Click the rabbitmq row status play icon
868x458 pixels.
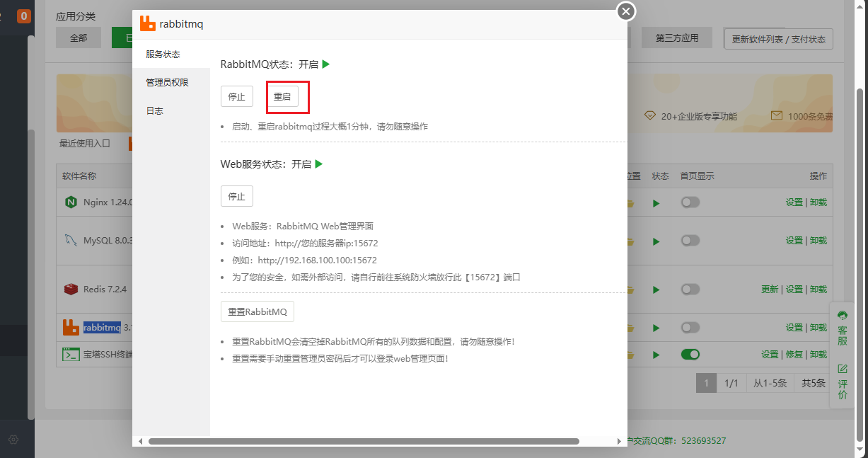656,328
